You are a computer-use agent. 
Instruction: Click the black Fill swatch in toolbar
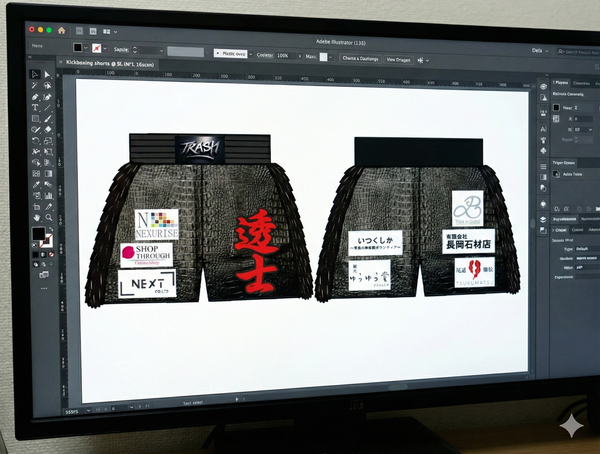click(x=39, y=234)
